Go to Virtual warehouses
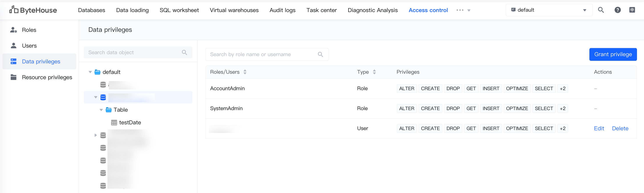 pos(234,10)
